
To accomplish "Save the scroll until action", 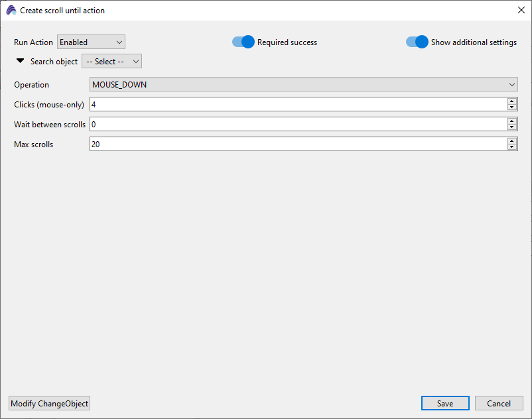I will coord(445,404).
